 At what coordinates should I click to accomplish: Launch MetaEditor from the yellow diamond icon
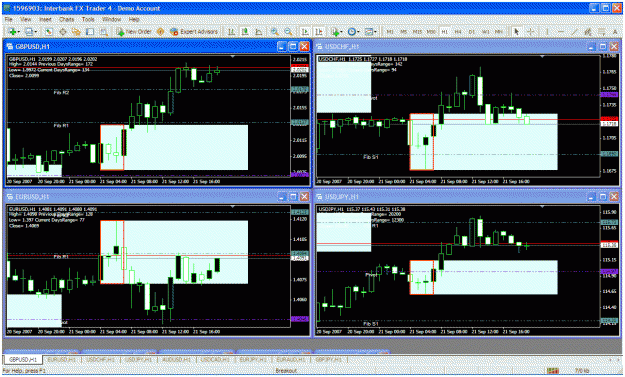coord(160,31)
